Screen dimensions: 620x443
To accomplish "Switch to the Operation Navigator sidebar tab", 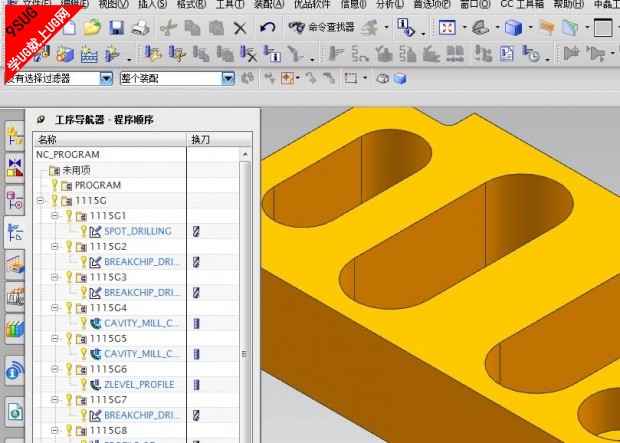I will (15, 233).
